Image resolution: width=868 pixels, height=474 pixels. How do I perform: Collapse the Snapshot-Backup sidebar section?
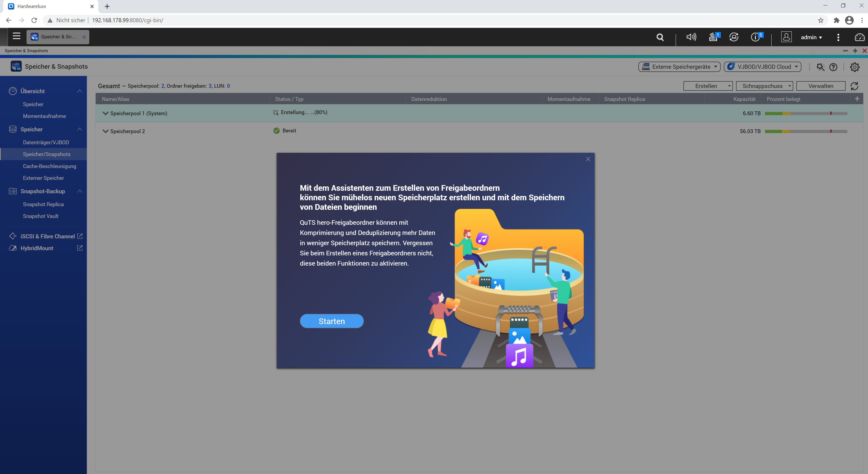click(x=80, y=191)
